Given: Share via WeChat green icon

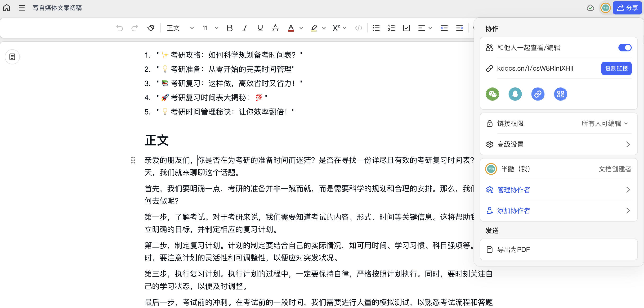Looking at the screenshot, I should 492,94.
